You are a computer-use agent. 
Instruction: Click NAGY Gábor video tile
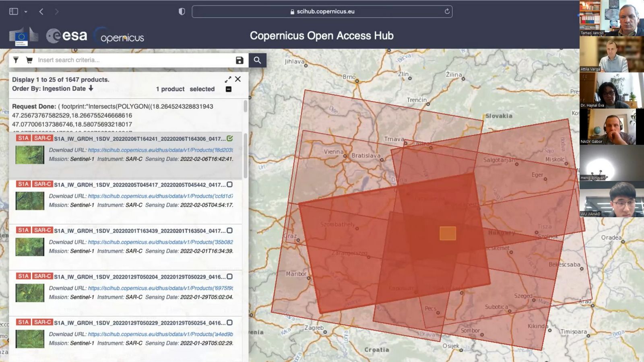(x=612, y=127)
